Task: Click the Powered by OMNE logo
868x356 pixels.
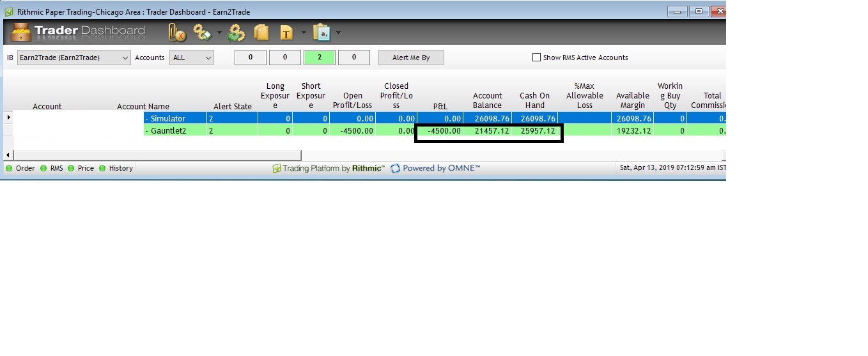Action: [435, 168]
